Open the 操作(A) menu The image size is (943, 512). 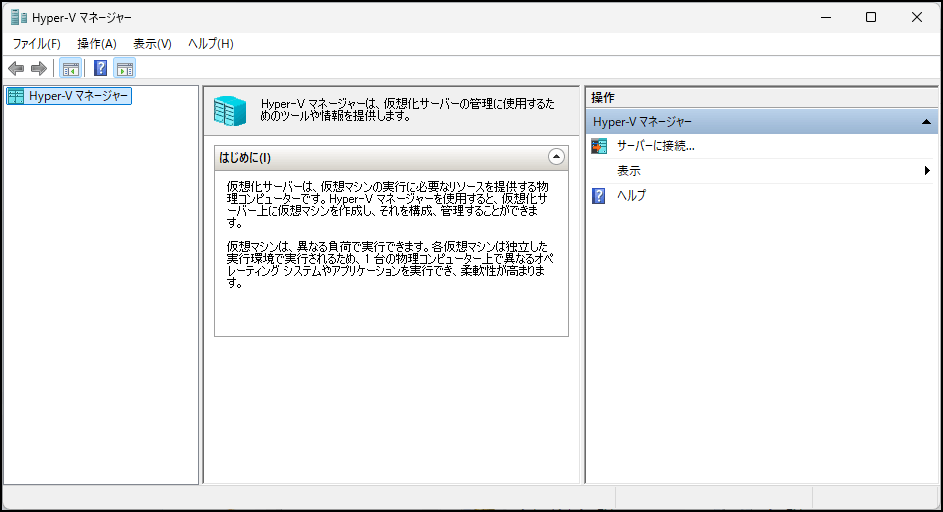(x=97, y=43)
